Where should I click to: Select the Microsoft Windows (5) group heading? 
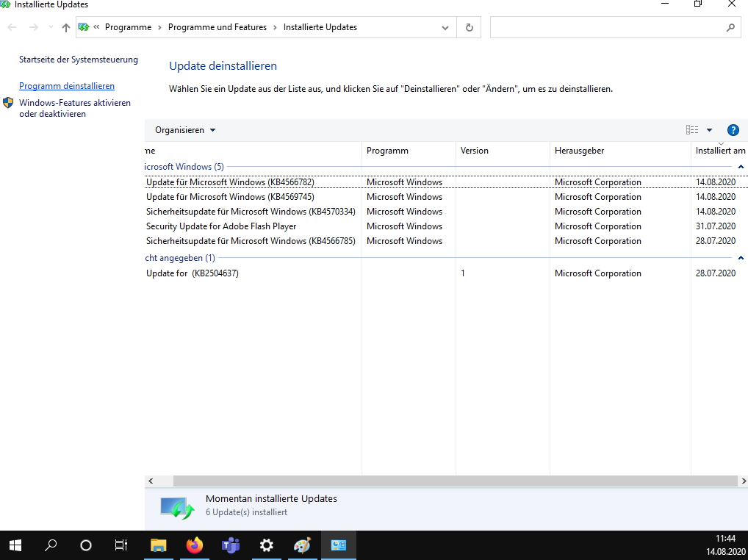tap(184, 167)
